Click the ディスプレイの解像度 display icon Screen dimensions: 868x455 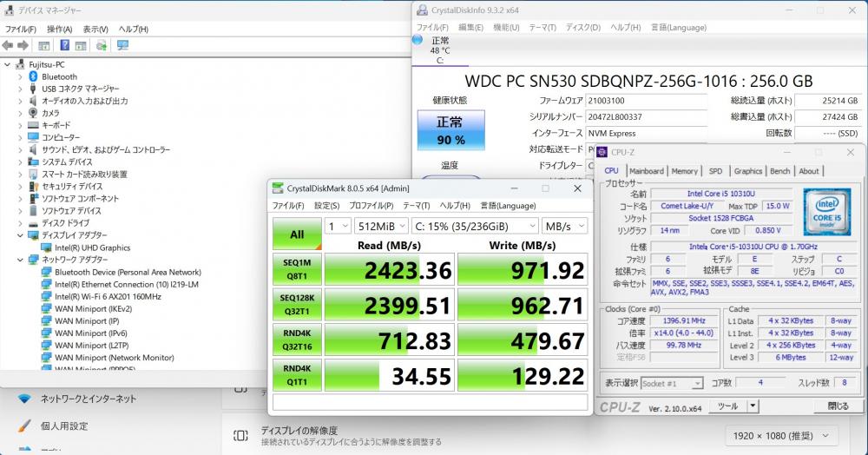pyautogui.click(x=240, y=435)
